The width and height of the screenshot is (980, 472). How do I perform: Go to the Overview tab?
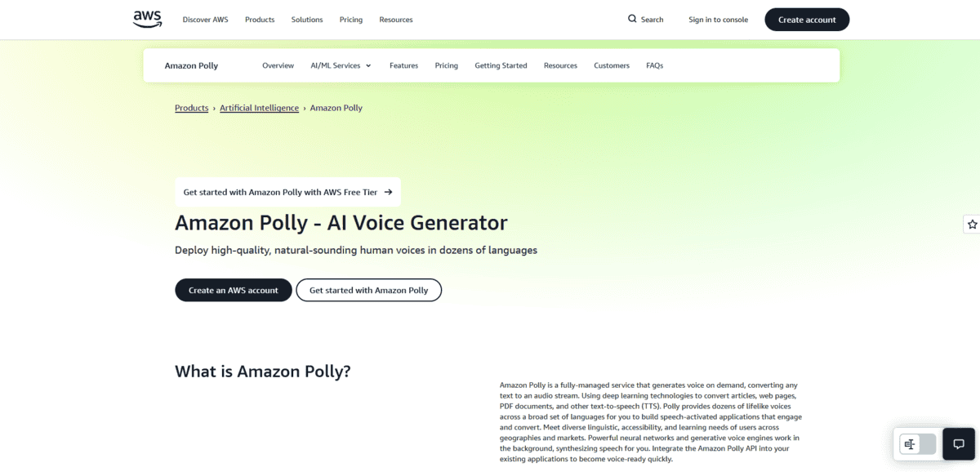pos(278,65)
